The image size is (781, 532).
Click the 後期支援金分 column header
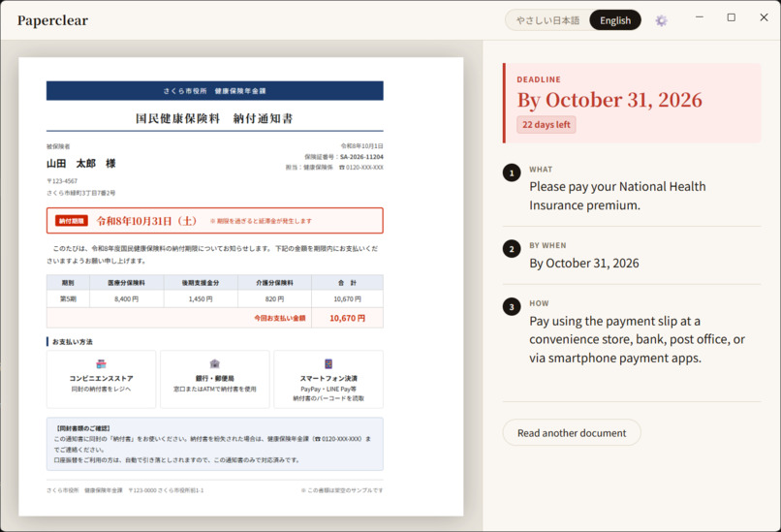pos(201,282)
